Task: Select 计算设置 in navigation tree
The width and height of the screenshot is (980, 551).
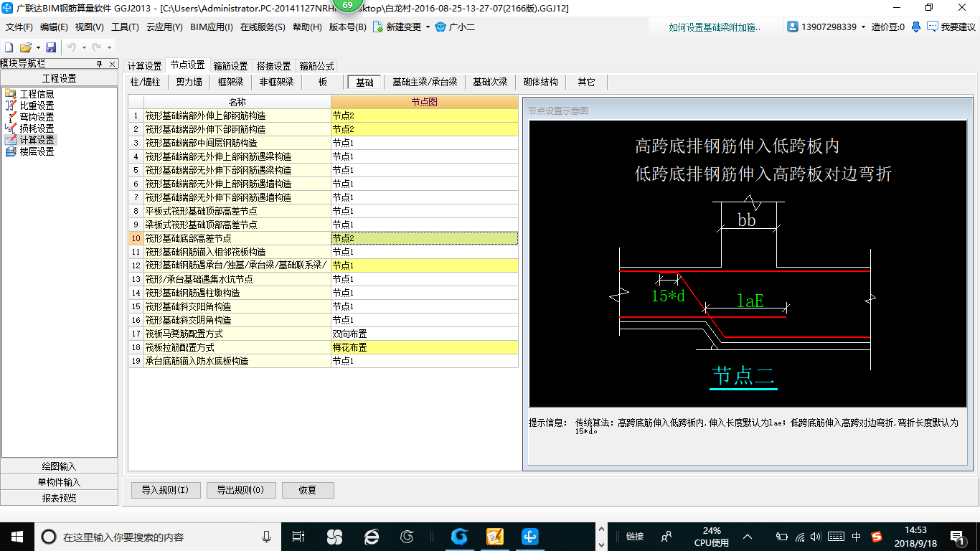Action: point(37,140)
